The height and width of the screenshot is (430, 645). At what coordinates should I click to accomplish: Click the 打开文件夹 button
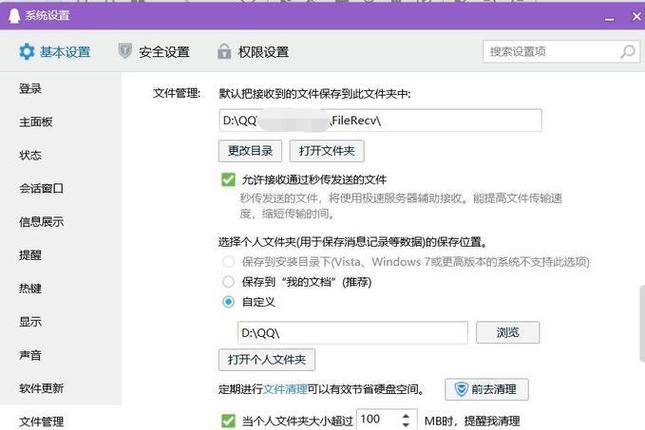[x=327, y=151]
